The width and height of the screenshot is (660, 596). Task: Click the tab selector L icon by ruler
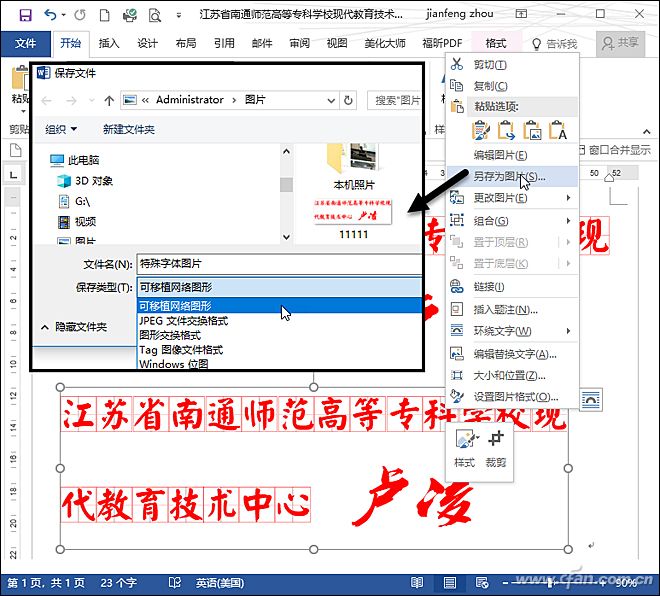click(13, 174)
